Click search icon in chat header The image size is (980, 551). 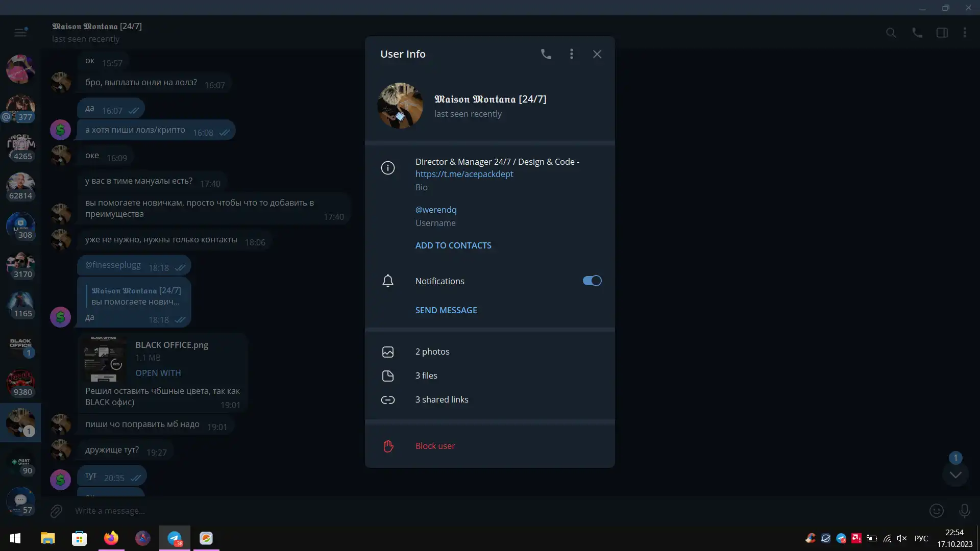[891, 33]
